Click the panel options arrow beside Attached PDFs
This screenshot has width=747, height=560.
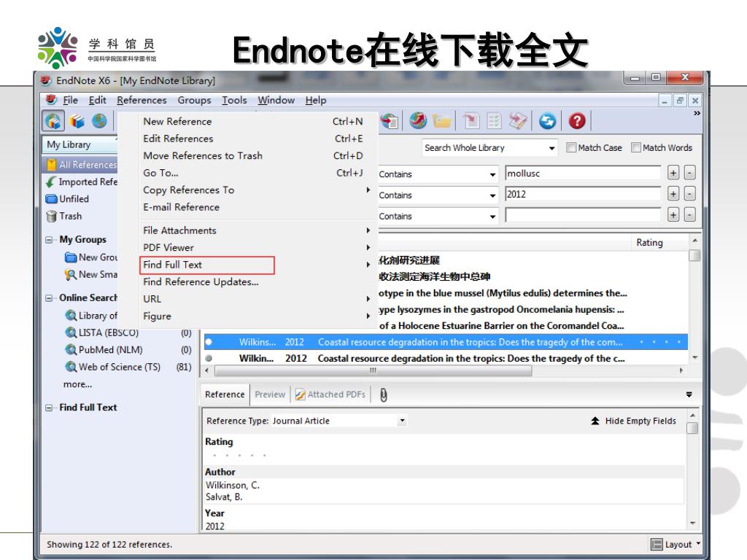[x=689, y=394]
